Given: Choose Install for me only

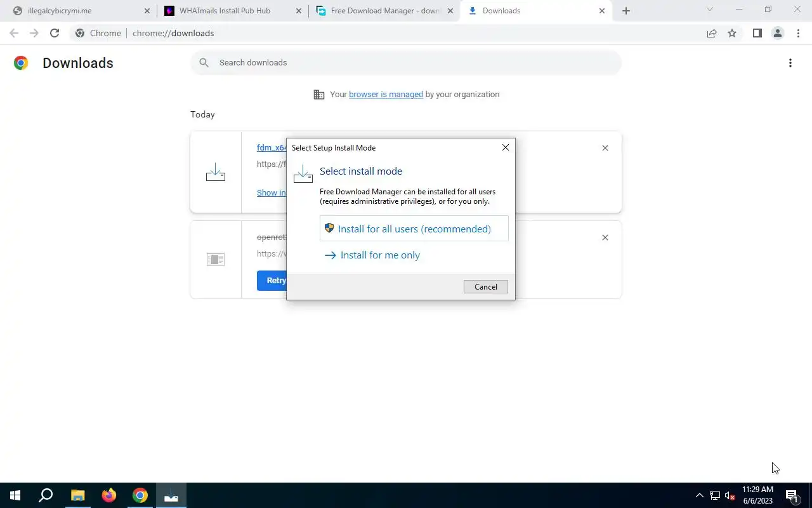Looking at the screenshot, I should click(372, 255).
